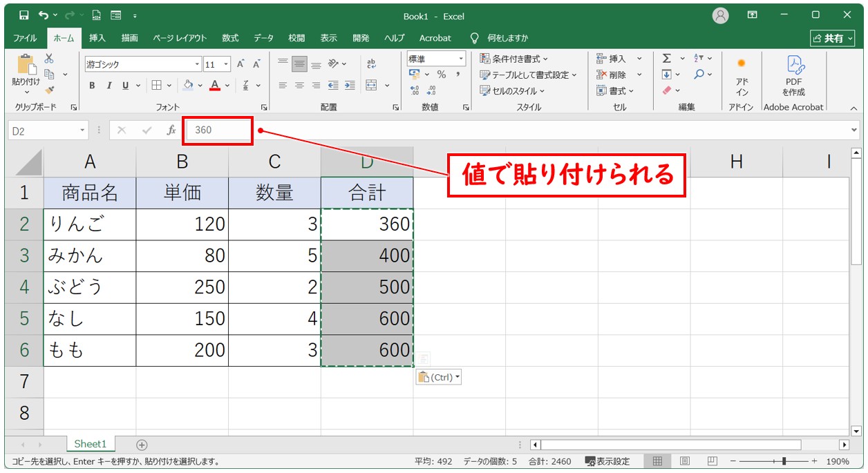Click the Format Painter brush icon

49,89
